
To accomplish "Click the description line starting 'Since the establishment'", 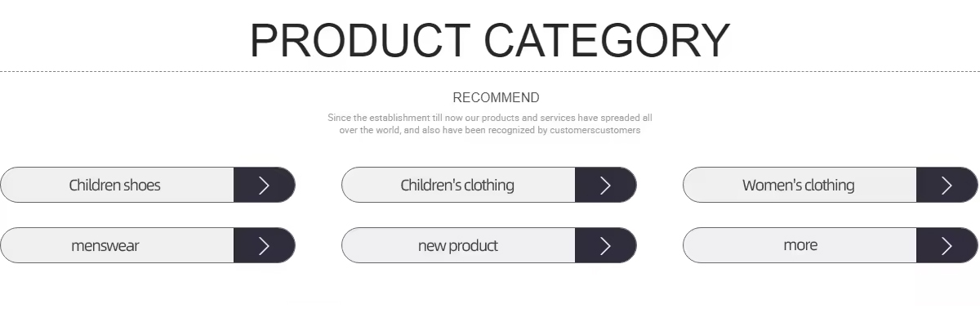I will (490, 118).
